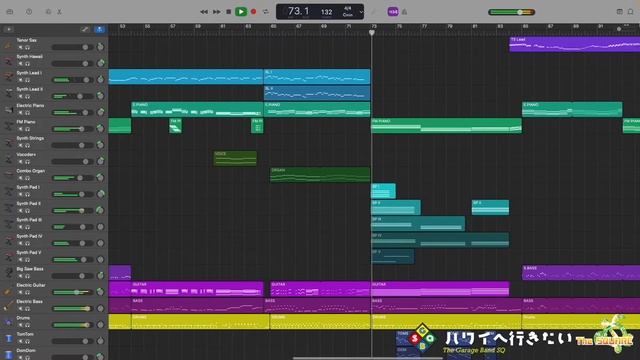This screenshot has width=640, height=360.
Task: Click the horizontal zoom slider at ruler end
Action: [619, 29]
